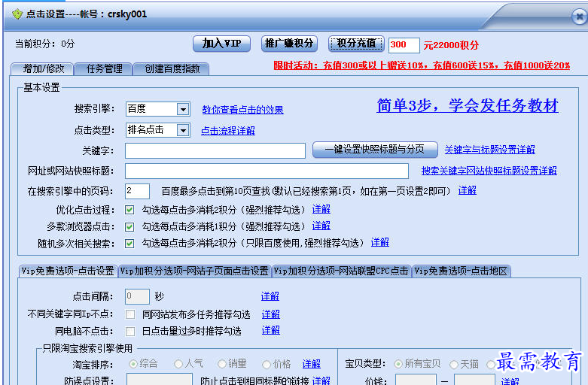Expand the 搜索引擎 dropdown
588x385 pixels.
pyautogui.click(x=183, y=109)
